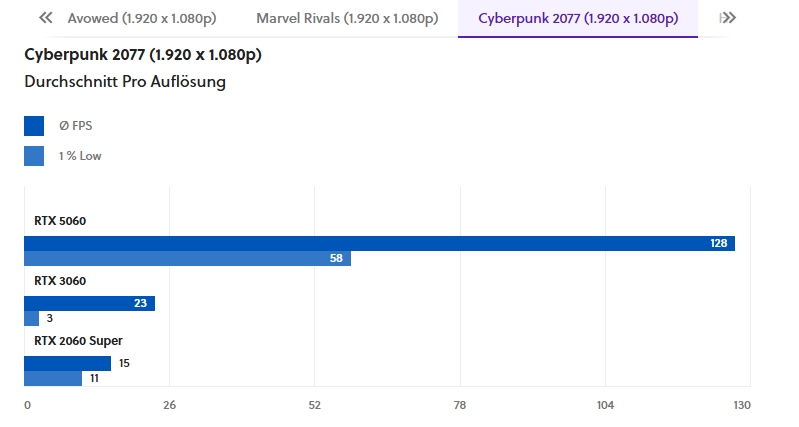Toggle the Ø FPS legend swatch

[x=34, y=126]
